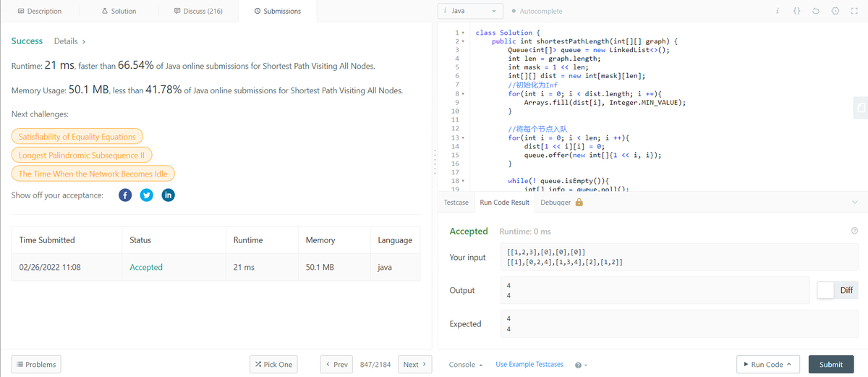Open submission Details link
The width and height of the screenshot is (868, 377).
(70, 41)
